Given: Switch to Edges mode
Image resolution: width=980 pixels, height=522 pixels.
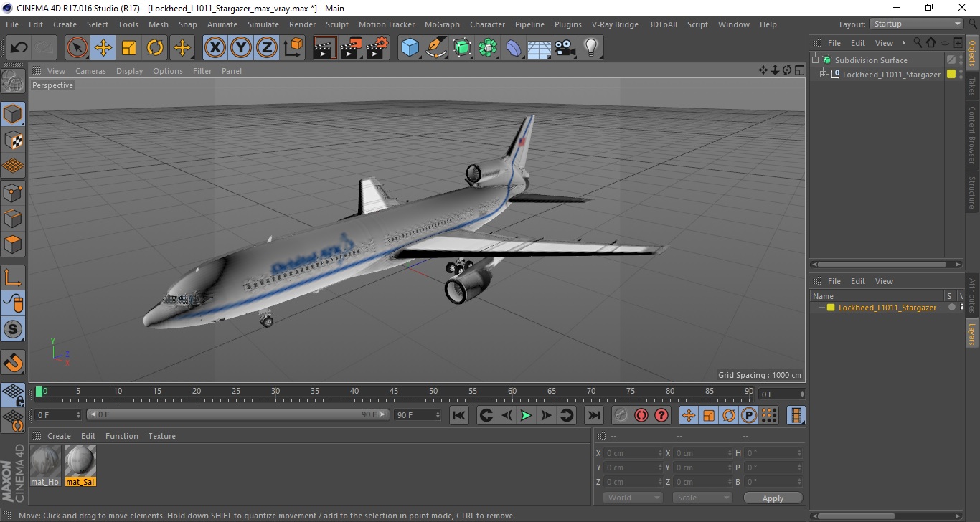Looking at the screenshot, I should pyautogui.click(x=13, y=218).
